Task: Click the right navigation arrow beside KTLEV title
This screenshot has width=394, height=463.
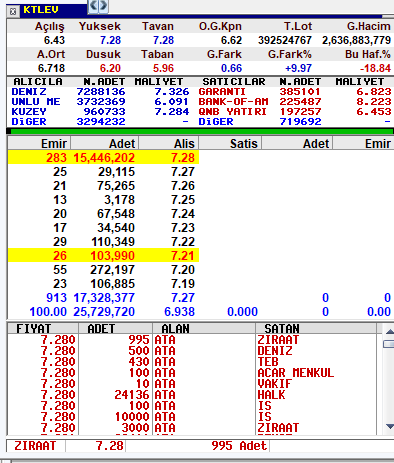Action: pyautogui.click(x=103, y=6)
